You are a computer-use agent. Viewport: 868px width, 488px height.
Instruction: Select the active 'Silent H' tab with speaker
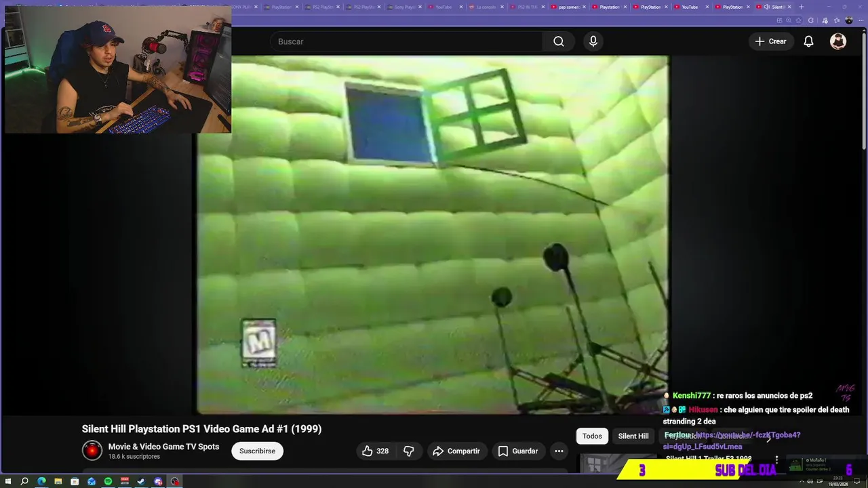click(773, 7)
